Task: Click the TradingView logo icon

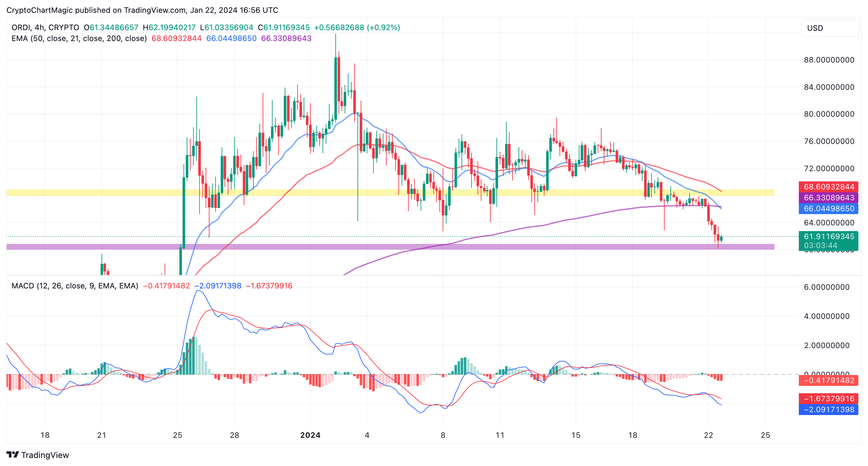Action: pyautogui.click(x=12, y=454)
